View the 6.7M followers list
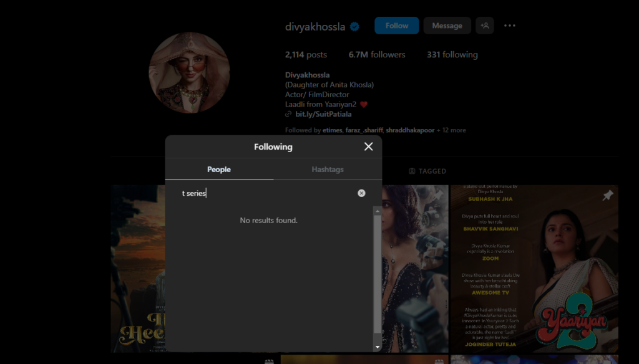This screenshot has width=639, height=364. [x=377, y=55]
